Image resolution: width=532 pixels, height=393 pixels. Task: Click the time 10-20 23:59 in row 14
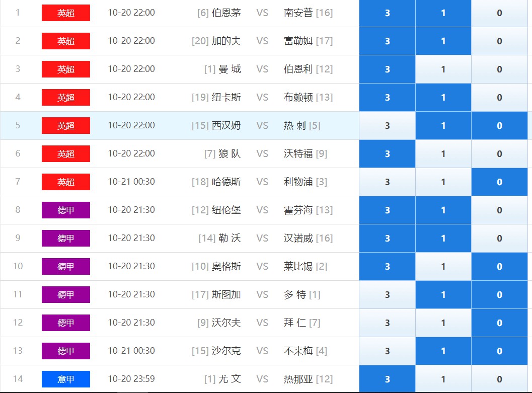point(131,379)
